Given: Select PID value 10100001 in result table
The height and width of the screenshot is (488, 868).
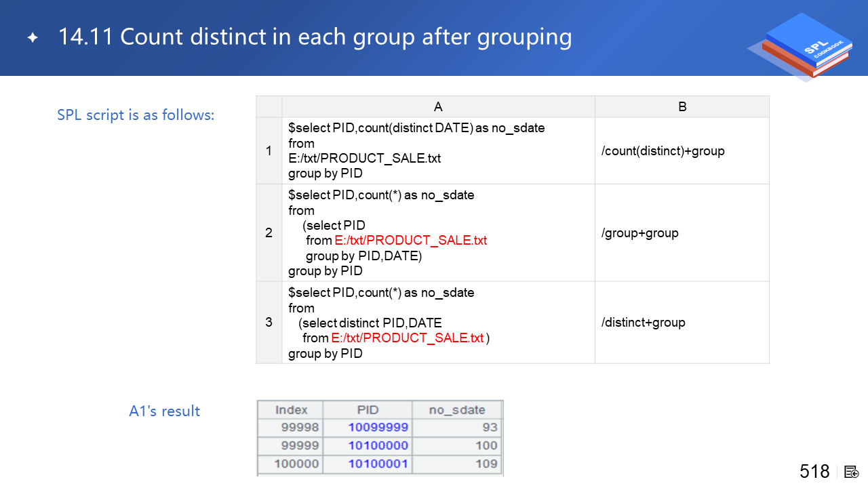Looking at the screenshot, I should (378, 464).
